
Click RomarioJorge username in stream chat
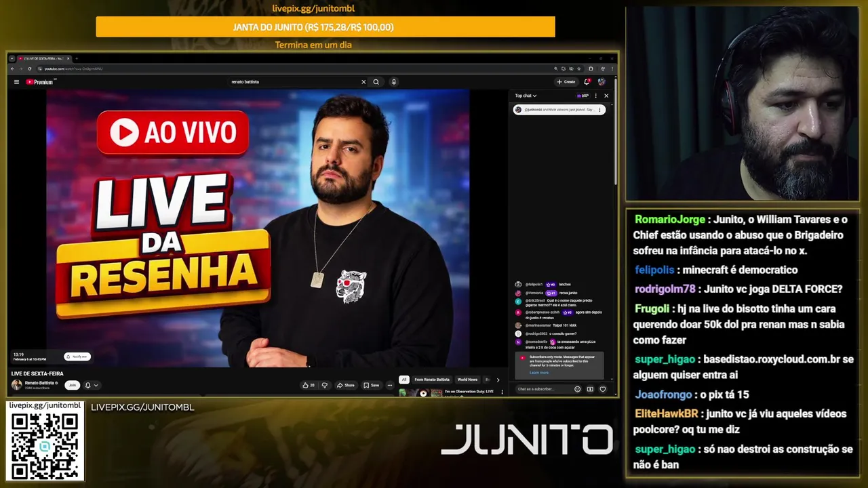click(x=670, y=220)
